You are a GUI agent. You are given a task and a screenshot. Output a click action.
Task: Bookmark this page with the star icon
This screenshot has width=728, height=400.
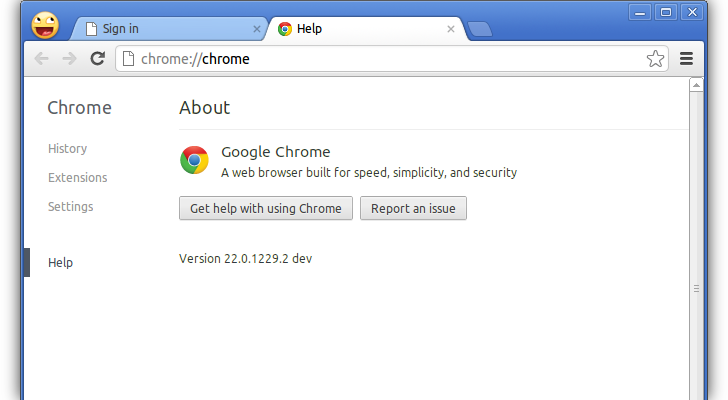pos(655,59)
